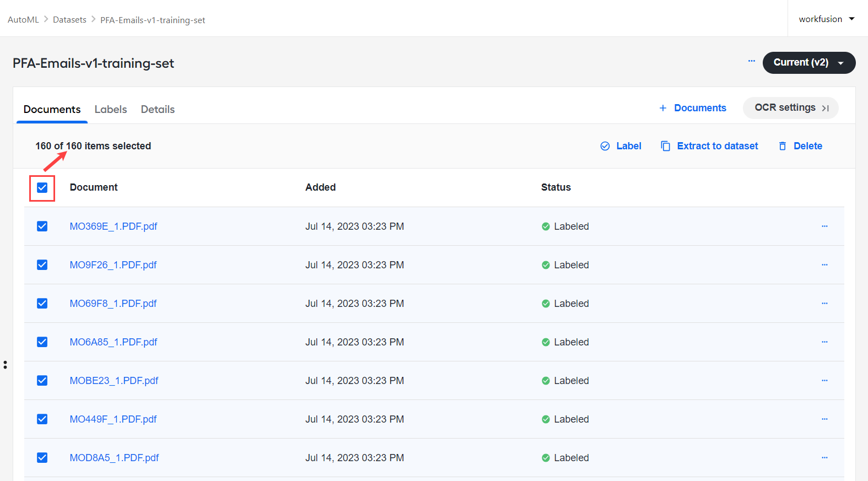Viewport: 868px width, 481px height.
Task: Deselect MO369E_1.PDF.pdf checkbox
Action: [42, 226]
